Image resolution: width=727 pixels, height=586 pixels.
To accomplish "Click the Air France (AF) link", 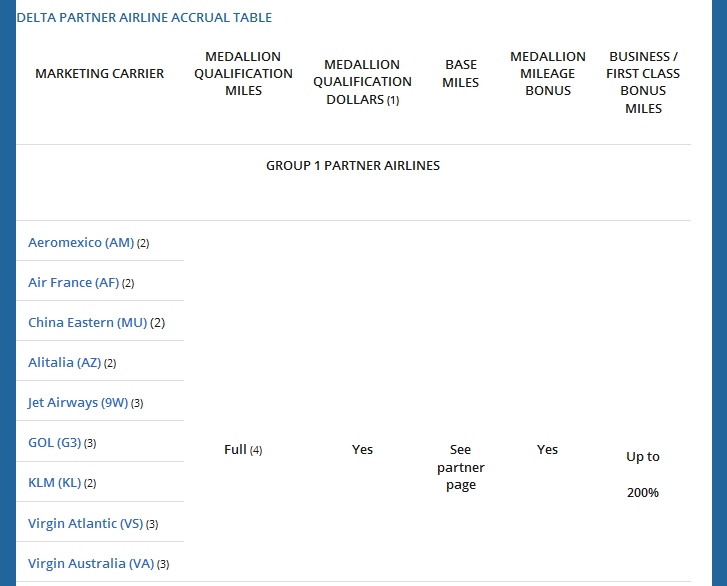I will coord(74,283).
